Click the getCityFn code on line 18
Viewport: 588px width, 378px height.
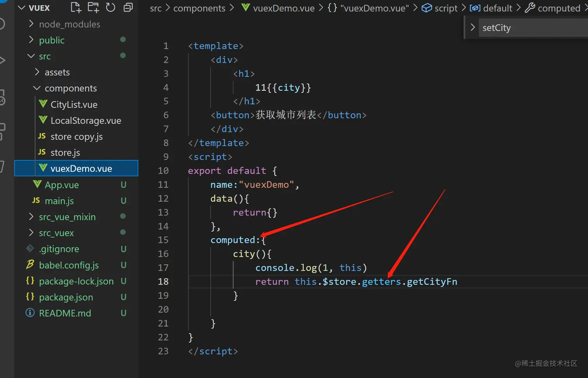click(x=432, y=281)
